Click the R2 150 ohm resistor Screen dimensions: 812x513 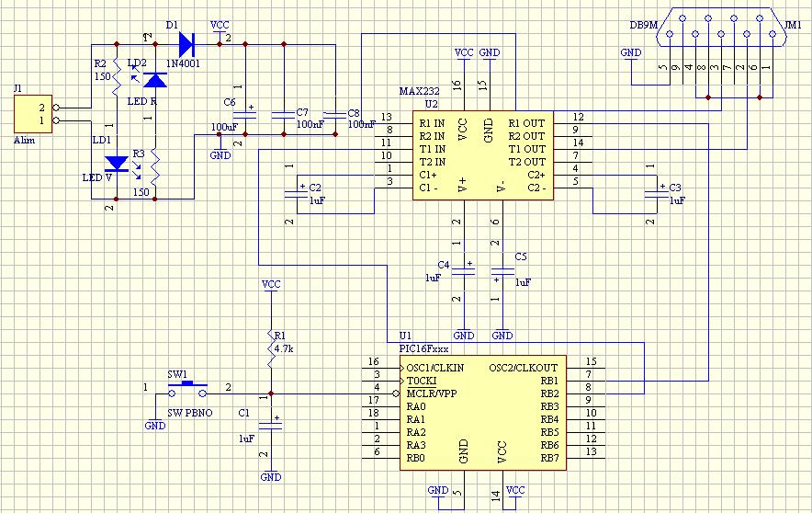(117, 76)
